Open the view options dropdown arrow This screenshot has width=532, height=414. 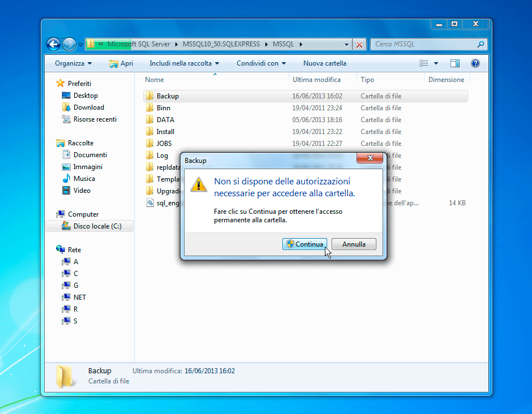click(436, 63)
